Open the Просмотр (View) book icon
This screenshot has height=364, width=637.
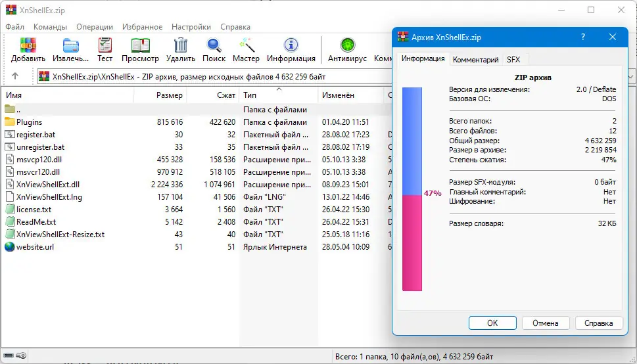point(140,45)
